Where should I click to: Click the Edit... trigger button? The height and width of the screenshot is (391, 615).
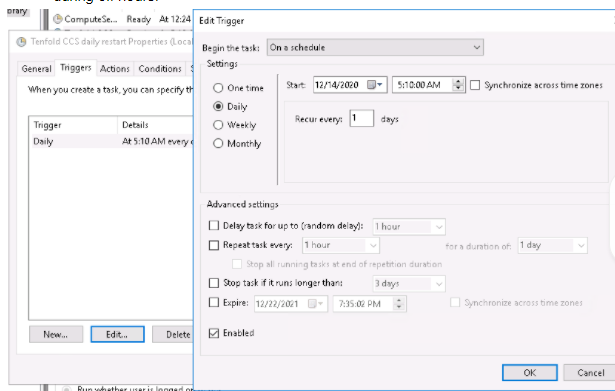[x=117, y=334]
